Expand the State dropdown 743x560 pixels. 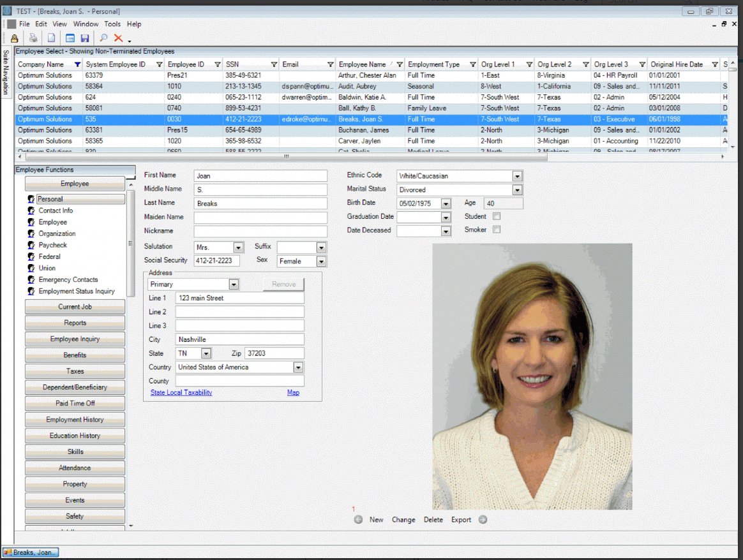[206, 353]
